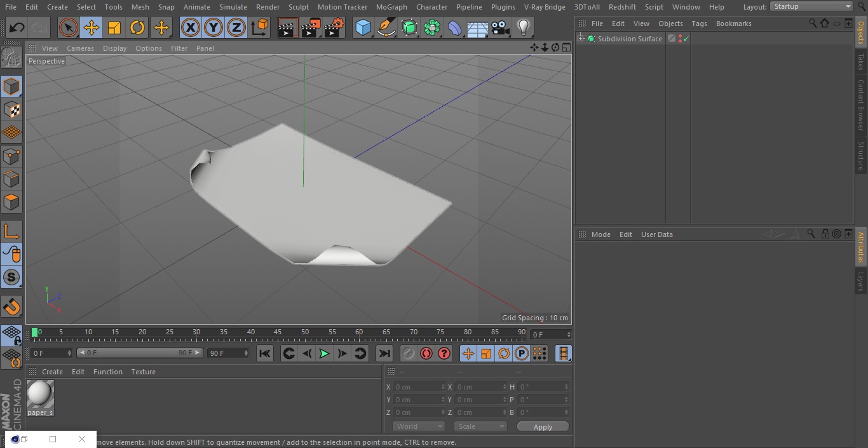
Task: Toggle Y axis lock
Action: tap(214, 27)
